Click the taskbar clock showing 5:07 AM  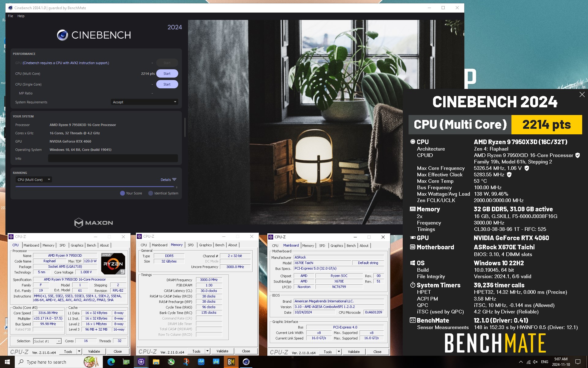[561, 362]
